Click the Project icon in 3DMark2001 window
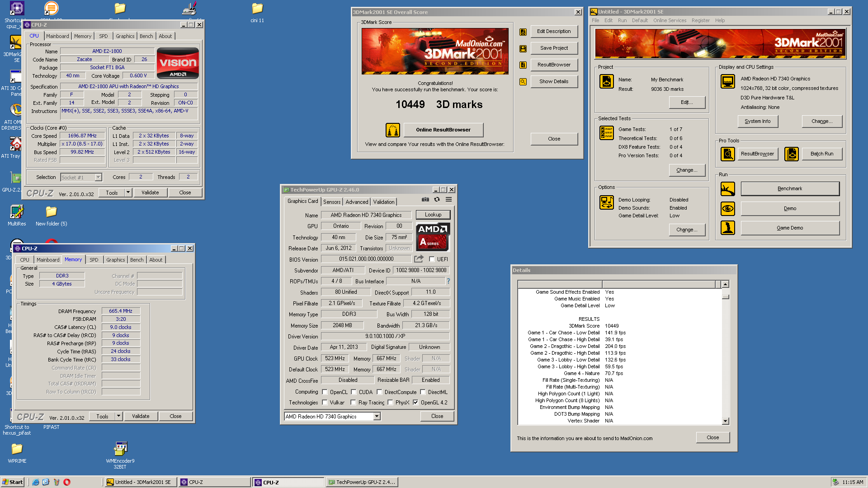Image resolution: width=868 pixels, height=488 pixels. tap(607, 81)
